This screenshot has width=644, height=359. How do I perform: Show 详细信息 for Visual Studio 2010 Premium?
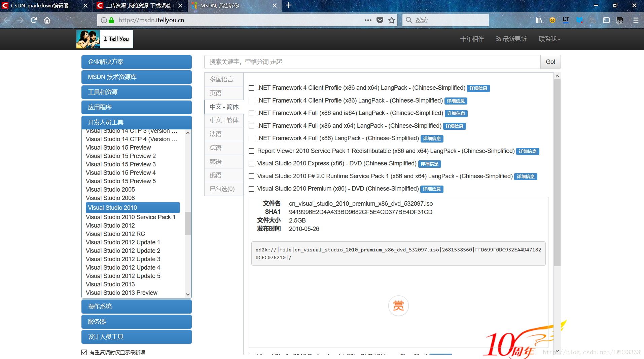point(432,189)
